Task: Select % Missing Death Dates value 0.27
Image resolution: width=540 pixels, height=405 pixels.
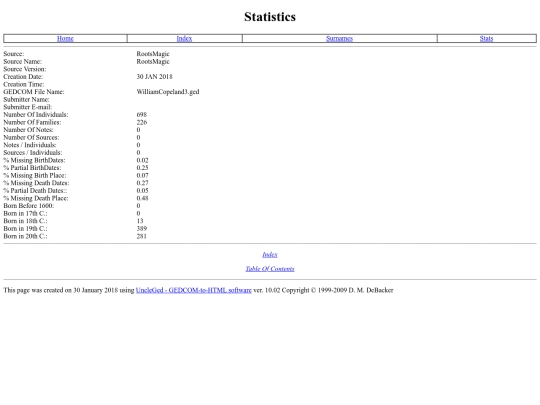Action: click(x=142, y=183)
